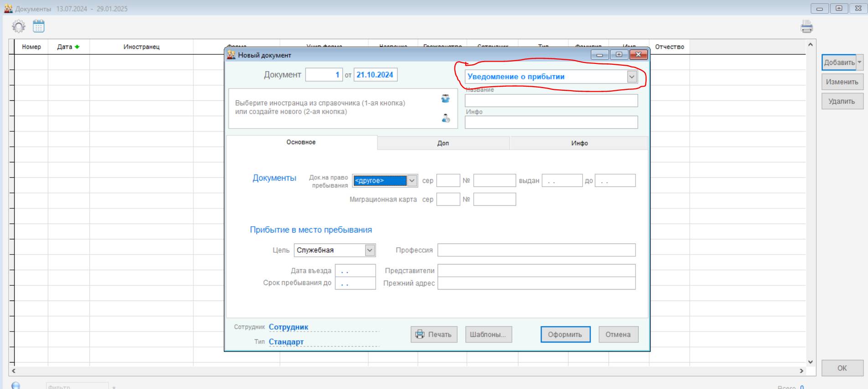Focus the document number field

pyautogui.click(x=324, y=75)
